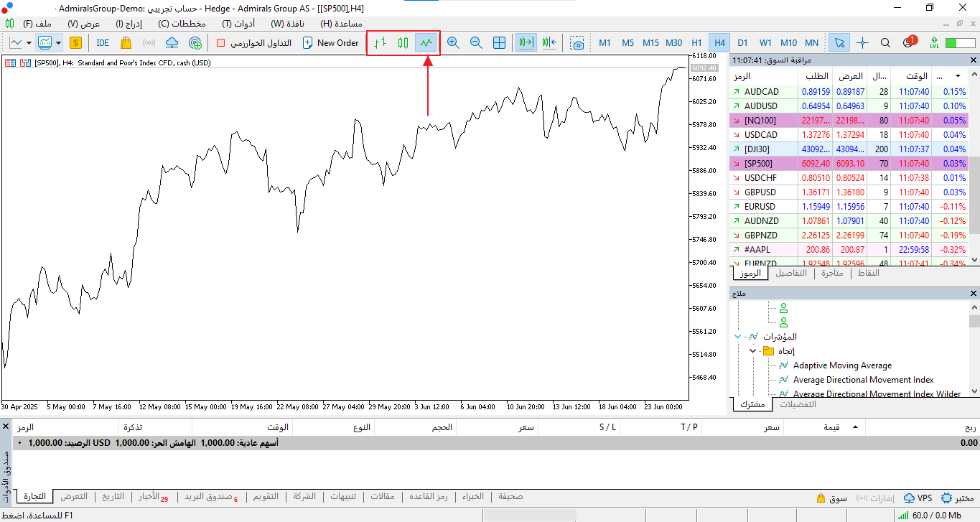Viewport: 980px width, 522px height.
Task: Open the الأخبار news tab
Action: click(153, 497)
